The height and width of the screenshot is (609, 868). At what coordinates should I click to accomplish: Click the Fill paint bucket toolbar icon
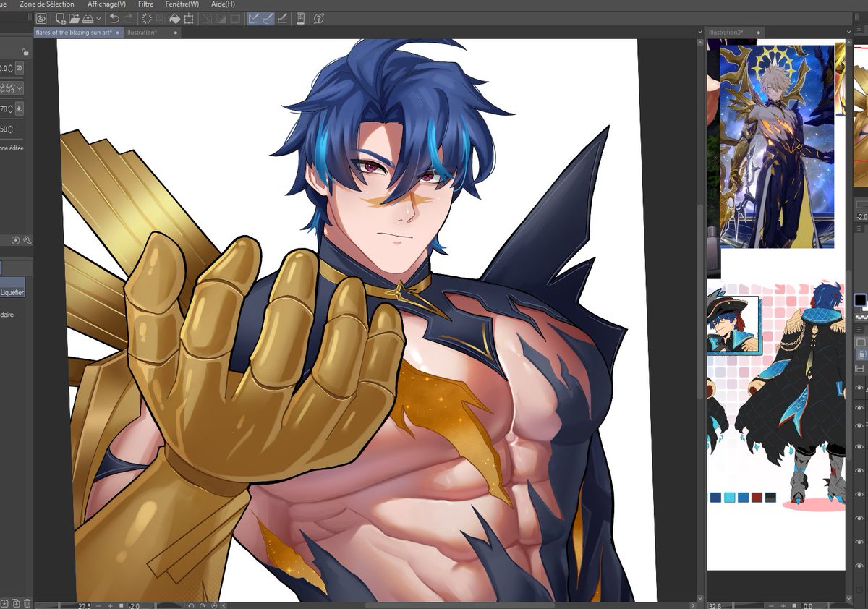[x=174, y=19]
